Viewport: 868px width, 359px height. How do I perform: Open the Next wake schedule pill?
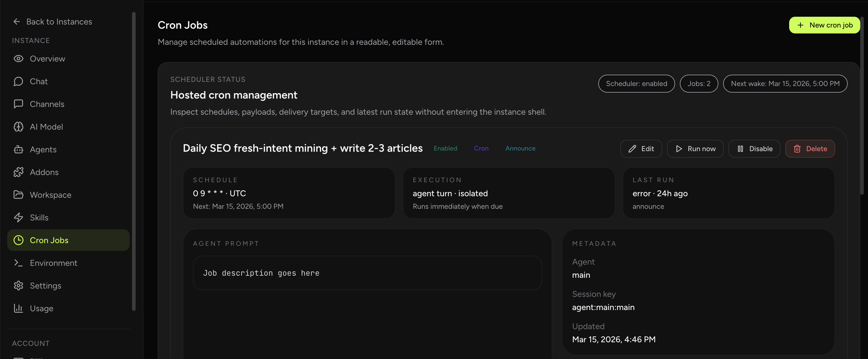(x=785, y=84)
